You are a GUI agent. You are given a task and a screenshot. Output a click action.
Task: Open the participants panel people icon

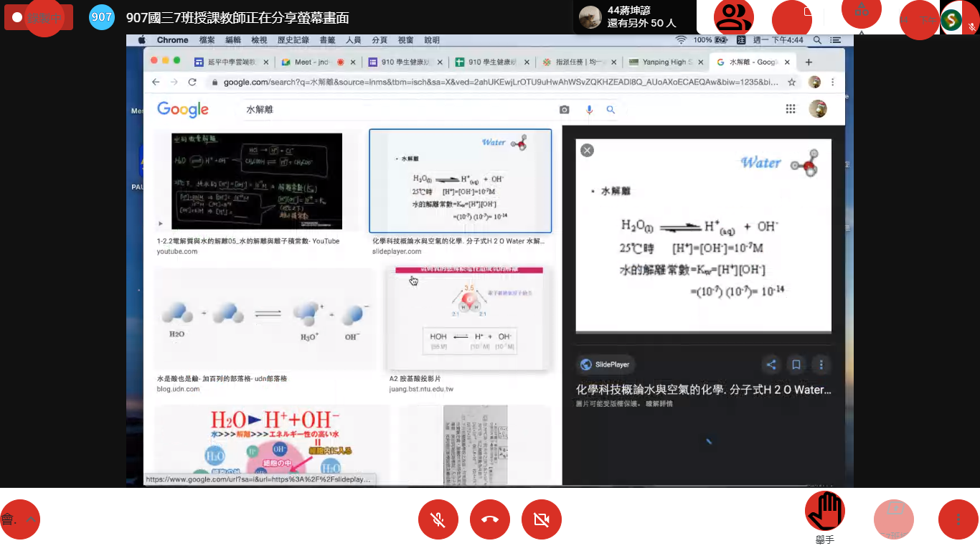(734, 17)
